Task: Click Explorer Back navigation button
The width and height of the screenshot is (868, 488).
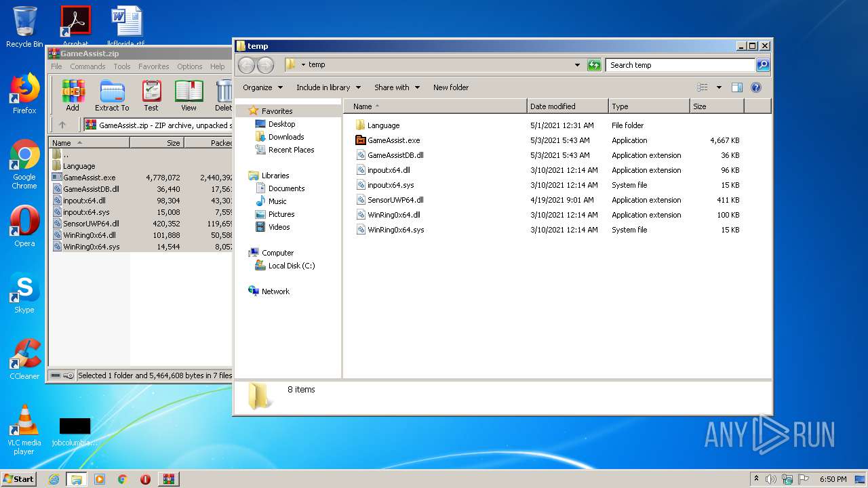Action: [x=246, y=65]
